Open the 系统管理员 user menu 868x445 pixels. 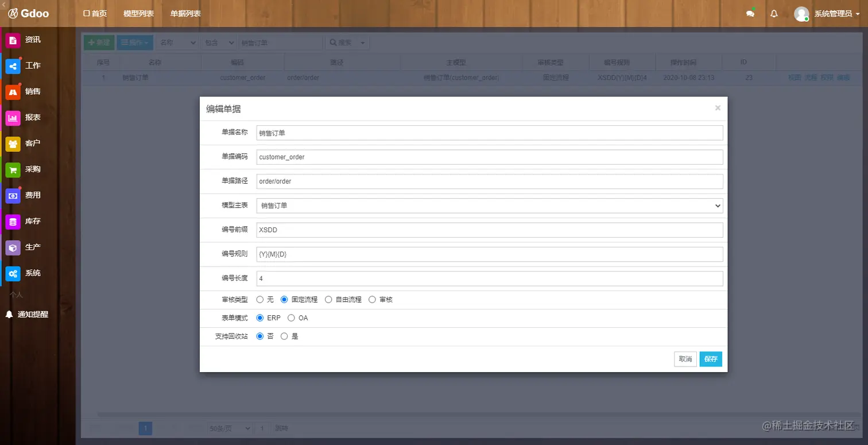pyautogui.click(x=836, y=14)
